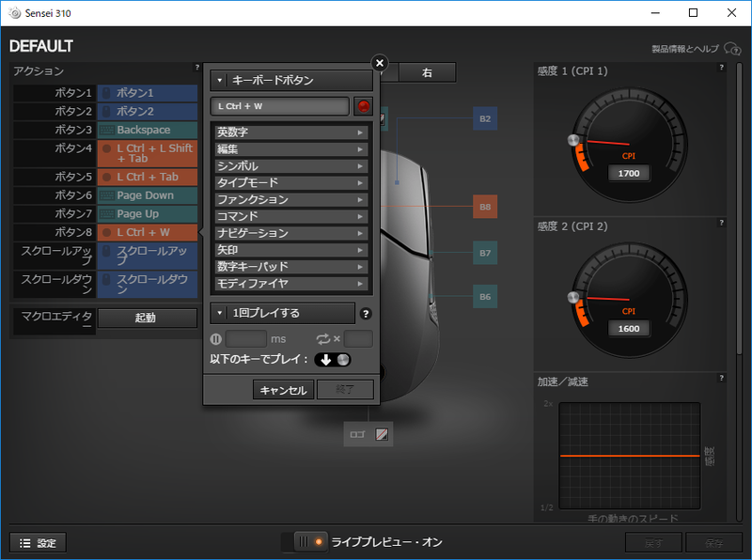Expand the モディファイヤ key category
Image resolution: width=752 pixels, height=560 pixels.
[291, 284]
